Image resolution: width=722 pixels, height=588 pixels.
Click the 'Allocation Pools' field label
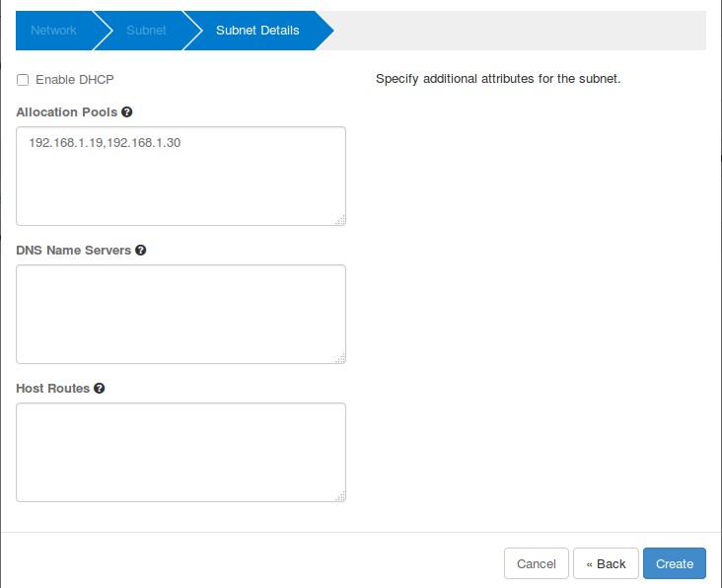66,112
